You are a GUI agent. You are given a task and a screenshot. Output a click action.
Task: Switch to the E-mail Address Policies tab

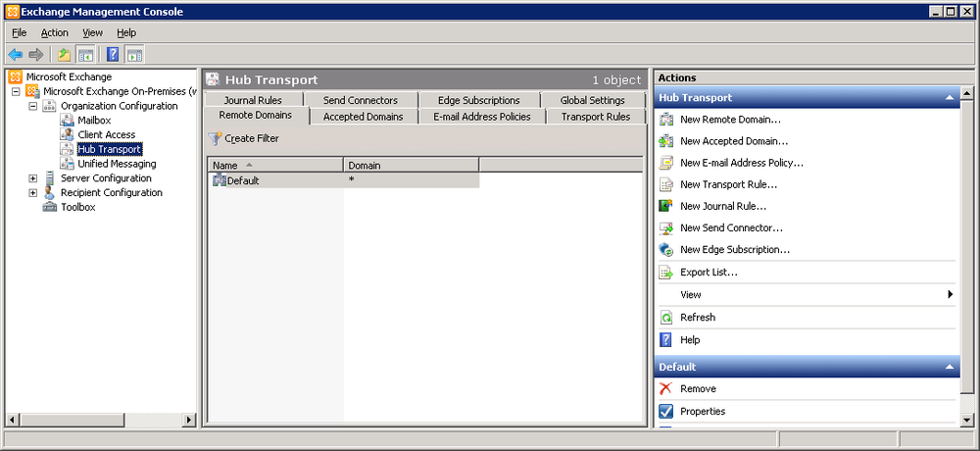click(481, 117)
